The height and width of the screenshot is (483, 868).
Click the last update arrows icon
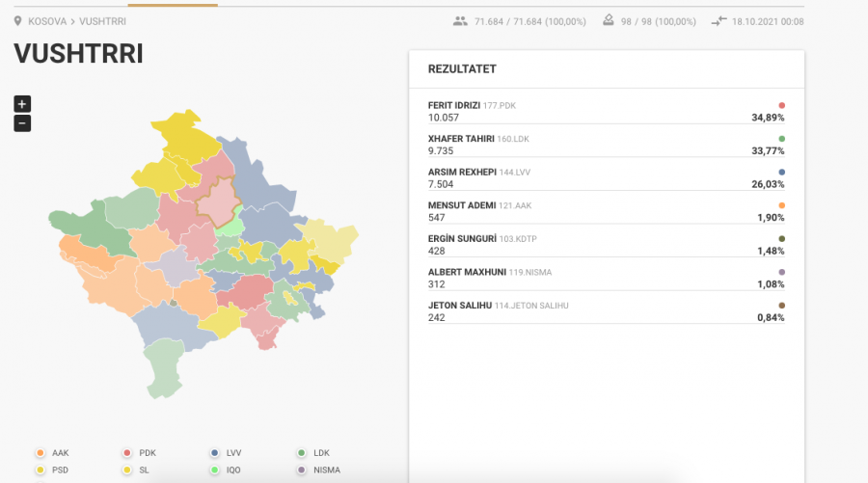coord(719,21)
